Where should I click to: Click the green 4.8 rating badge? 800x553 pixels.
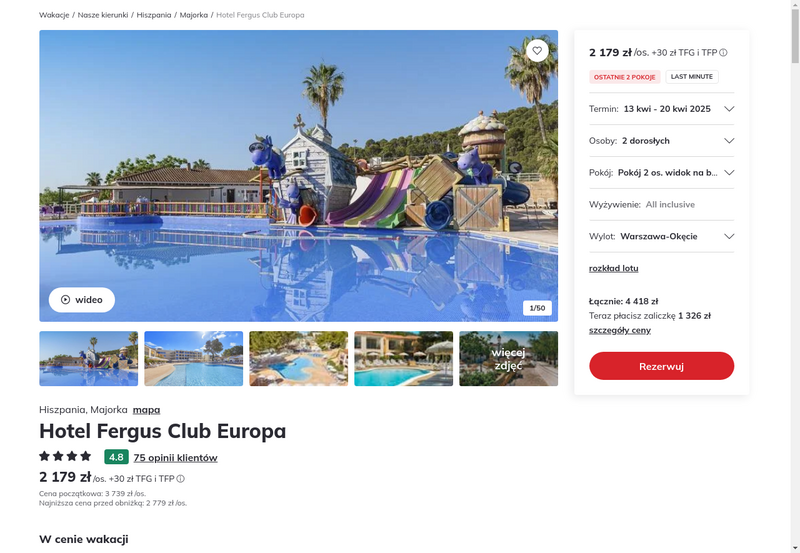click(x=116, y=457)
